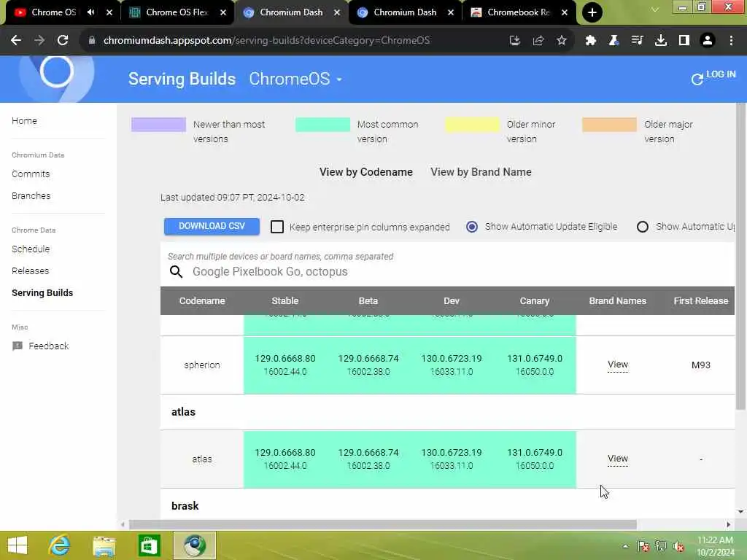Click the purple Newer than most versions swatch
Viewport: 747px width, 560px height.
pos(158,125)
